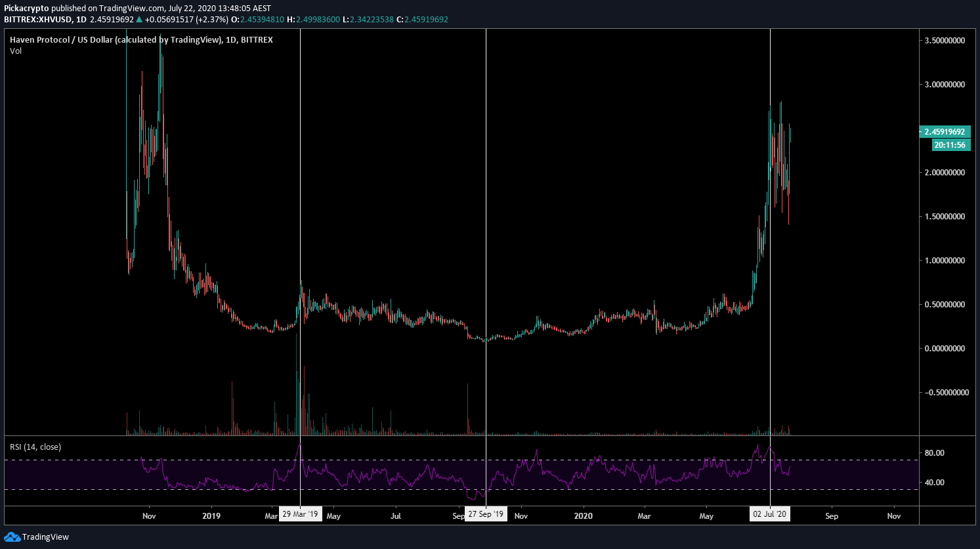Viewport: 980px width, 549px height.
Task: Click the RSI 80.00 scale label
Action: coord(935,453)
